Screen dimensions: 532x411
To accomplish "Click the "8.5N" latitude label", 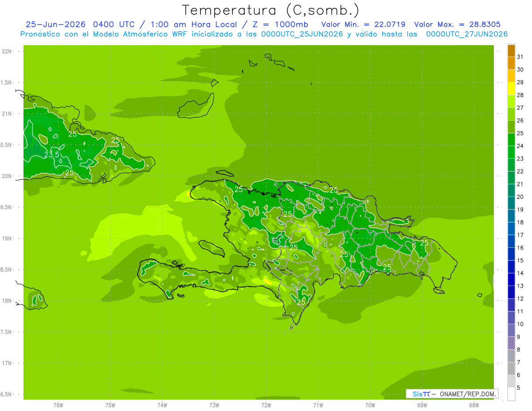I will (x=7, y=270).
